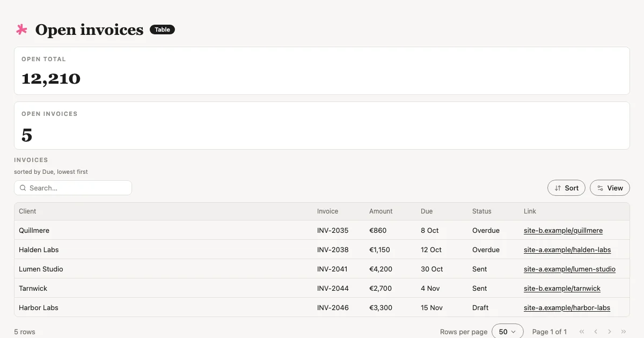The image size is (644, 338).
Task: Click the 8 Oct due date
Action: pyautogui.click(x=430, y=230)
